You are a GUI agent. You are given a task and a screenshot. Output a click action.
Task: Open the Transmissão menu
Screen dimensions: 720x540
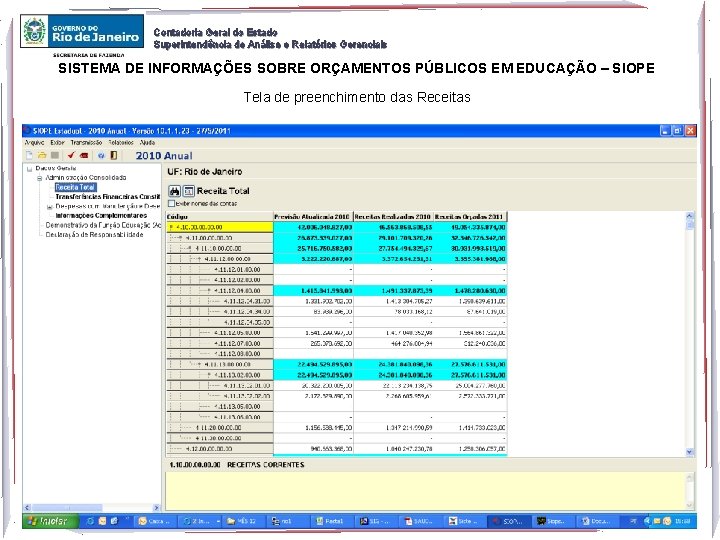(x=86, y=143)
